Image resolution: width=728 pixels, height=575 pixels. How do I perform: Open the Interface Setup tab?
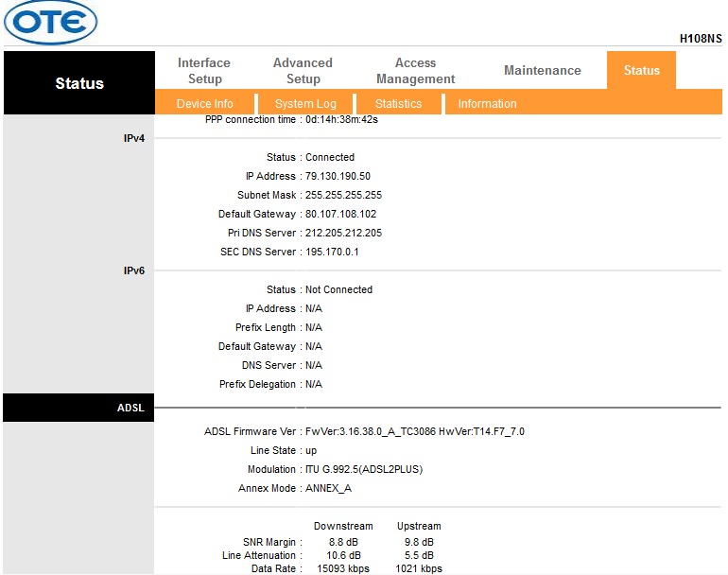(204, 71)
